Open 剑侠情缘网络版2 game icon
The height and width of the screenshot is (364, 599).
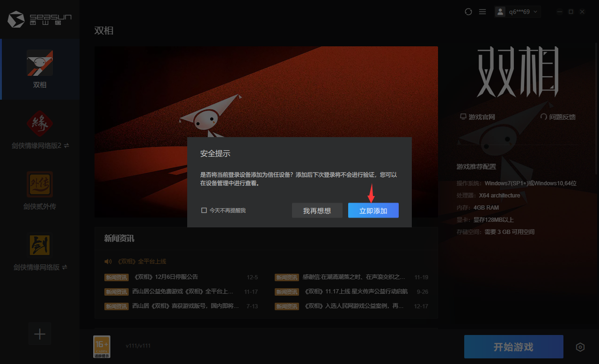pyautogui.click(x=40, y=124)
